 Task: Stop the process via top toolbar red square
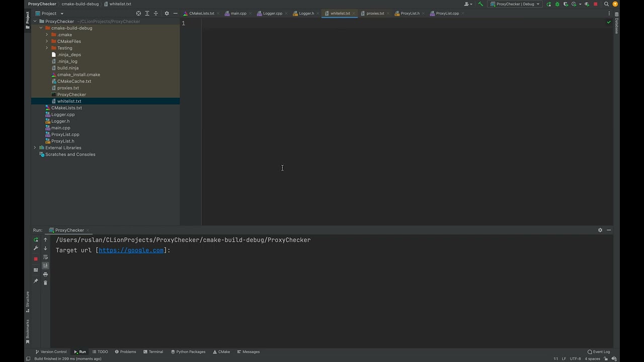[x=596, y=4]
